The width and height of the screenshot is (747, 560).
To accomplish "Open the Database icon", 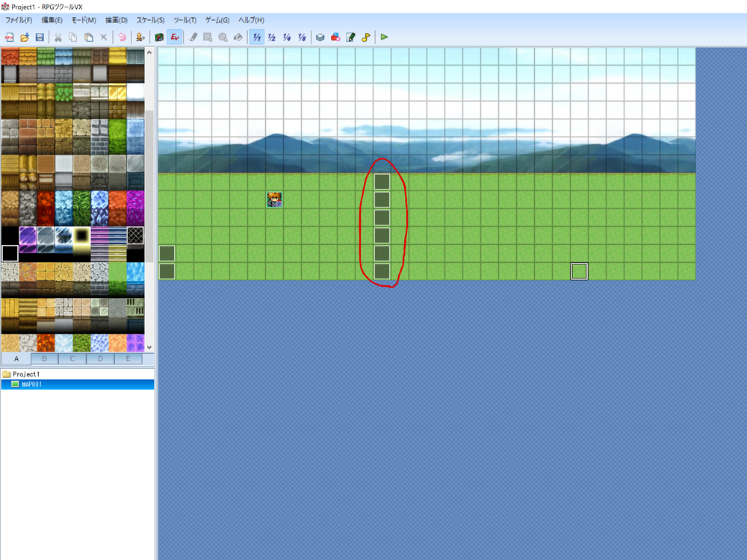I will [x=320, y=37].
